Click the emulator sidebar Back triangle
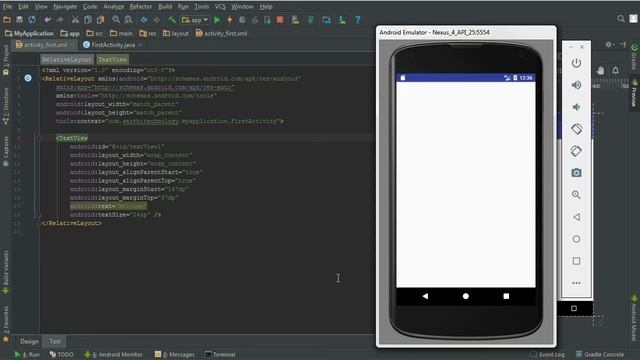Viewport: 640px width, 360px height. [x=576, y=217]
